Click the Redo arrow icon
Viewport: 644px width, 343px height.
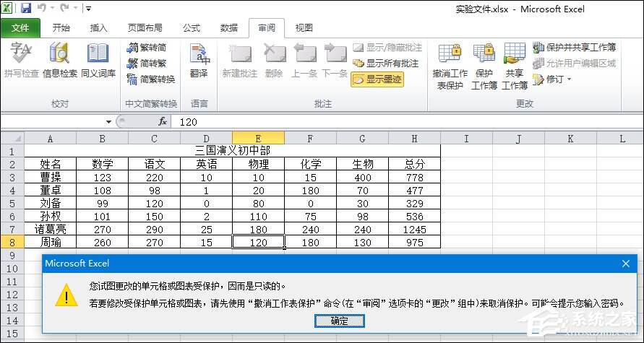64,8
